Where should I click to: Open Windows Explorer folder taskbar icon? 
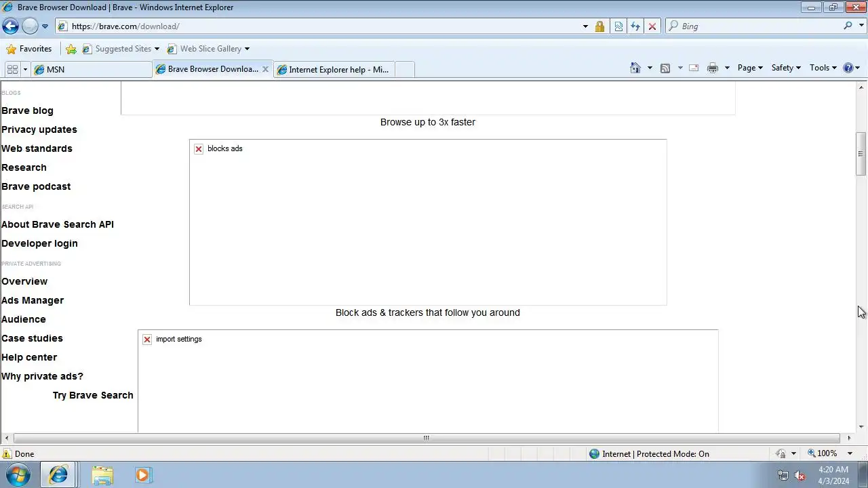102,475
